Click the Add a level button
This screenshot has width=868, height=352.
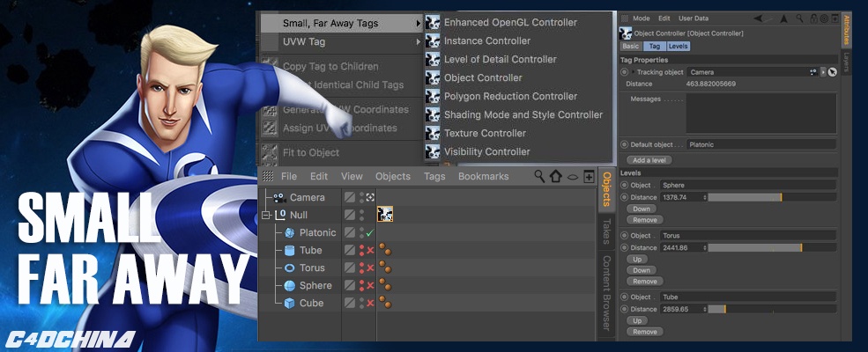[649, 160]
